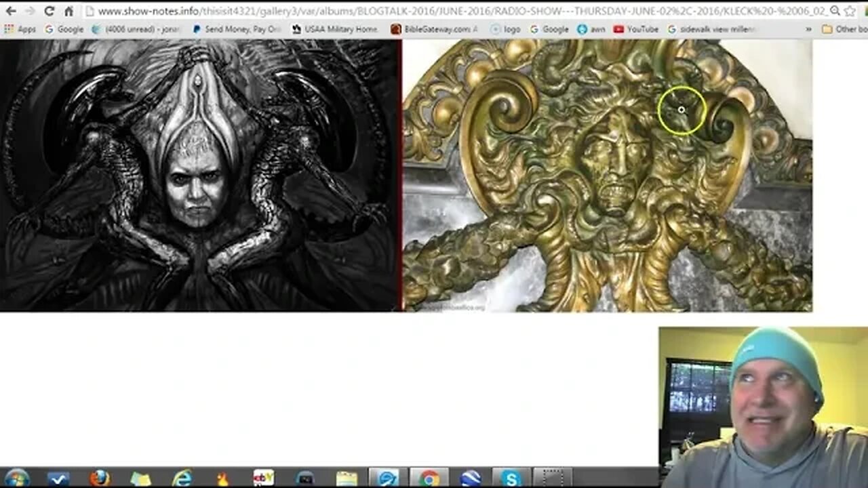Open the PayPal Send Money bookmark
Image resolution: width=868 pixels, height=488 pixels.
tap(237, 29)
